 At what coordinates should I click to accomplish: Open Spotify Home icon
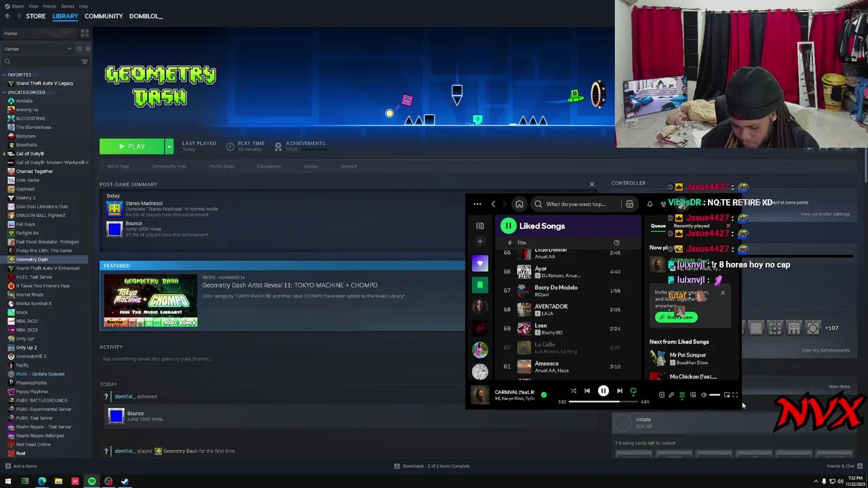(x=519, y=204)
